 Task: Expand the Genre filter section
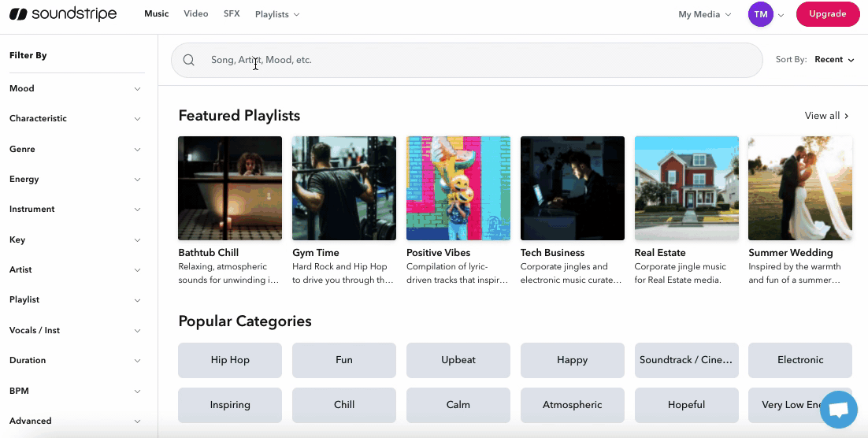pyautogui.click(x=137, y=150)
